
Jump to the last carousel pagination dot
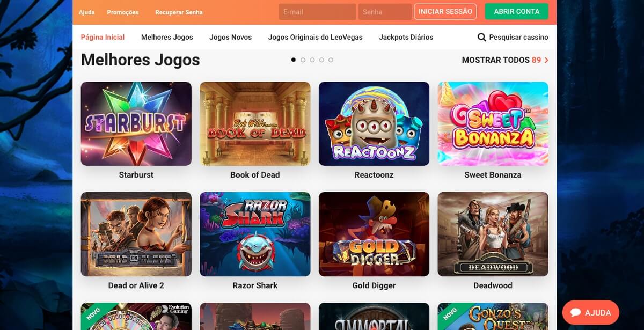tap(331, 60)
